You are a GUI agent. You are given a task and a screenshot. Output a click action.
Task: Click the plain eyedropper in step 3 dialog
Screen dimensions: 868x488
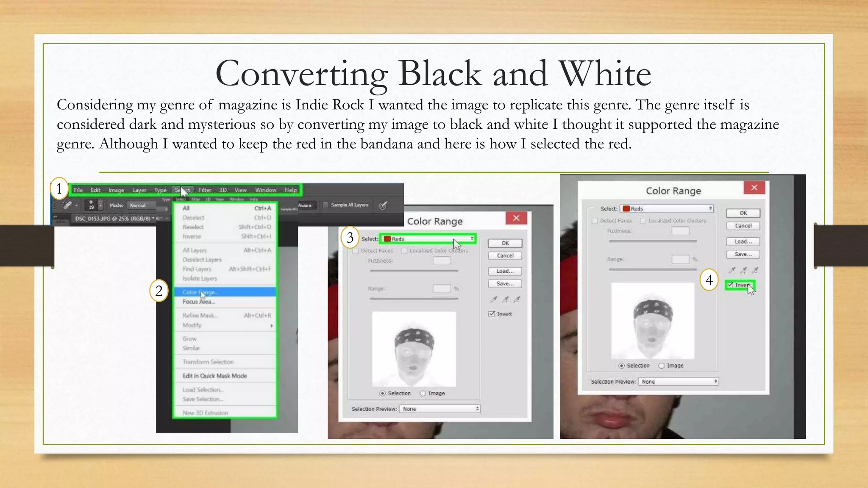(494, 299)
